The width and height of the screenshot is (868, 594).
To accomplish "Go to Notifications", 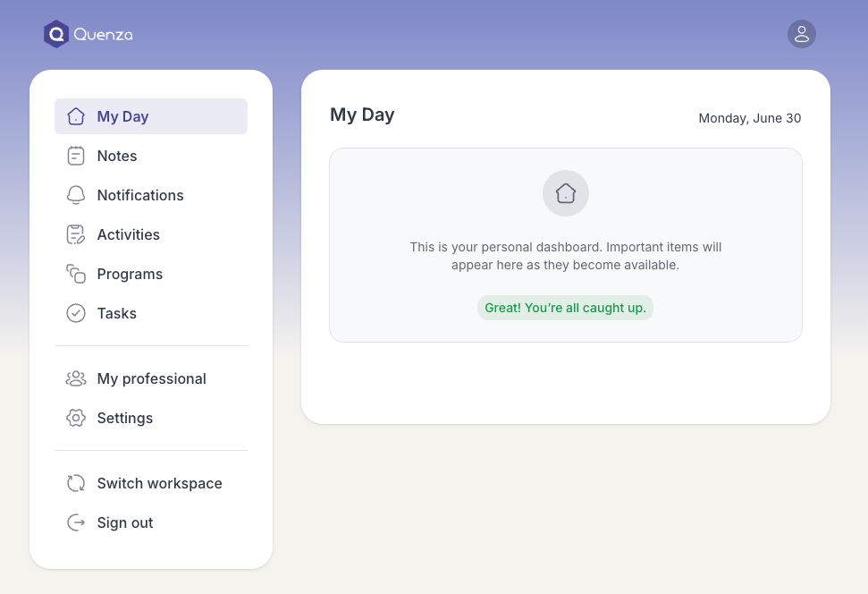I will (140, 195).
